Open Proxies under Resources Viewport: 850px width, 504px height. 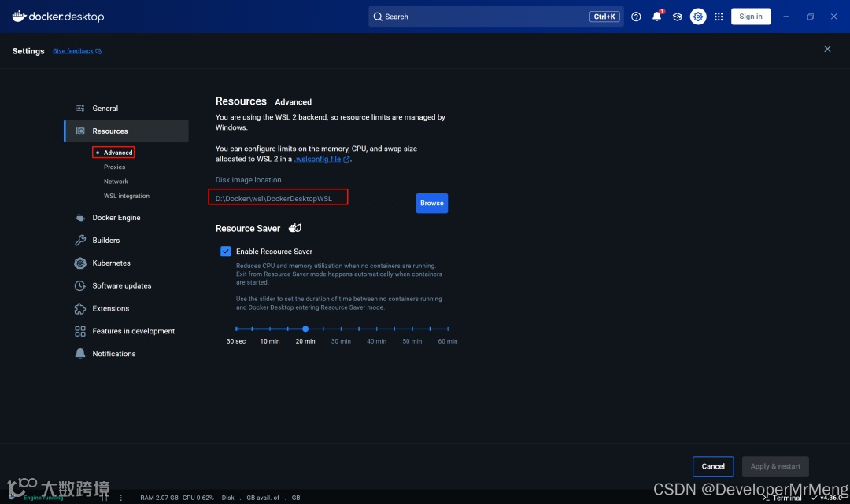coord(114,167)
